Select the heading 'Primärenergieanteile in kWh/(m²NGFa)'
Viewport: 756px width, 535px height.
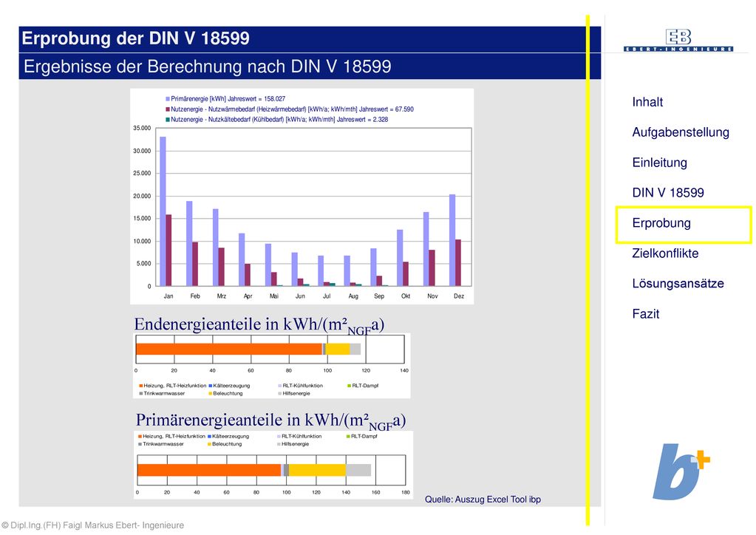(x=270, y=420)
